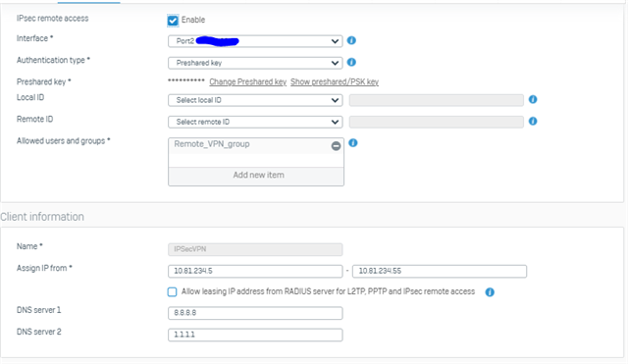Remove Remote_VPN_group with minus icon

[336, 146]
